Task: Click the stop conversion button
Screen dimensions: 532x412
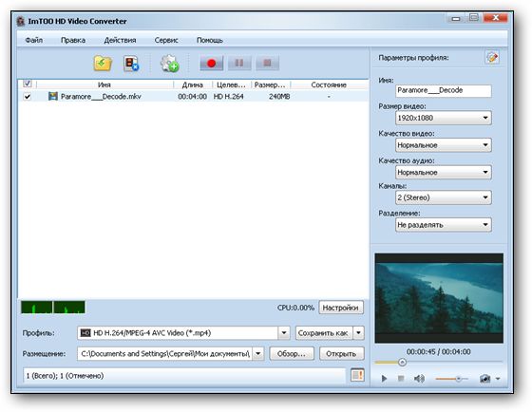Action: 267,63
